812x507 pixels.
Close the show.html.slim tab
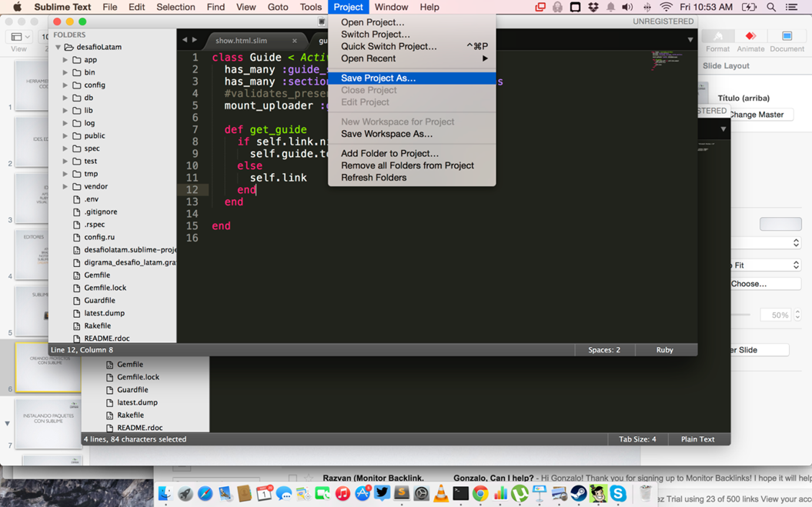click(294, 41)
